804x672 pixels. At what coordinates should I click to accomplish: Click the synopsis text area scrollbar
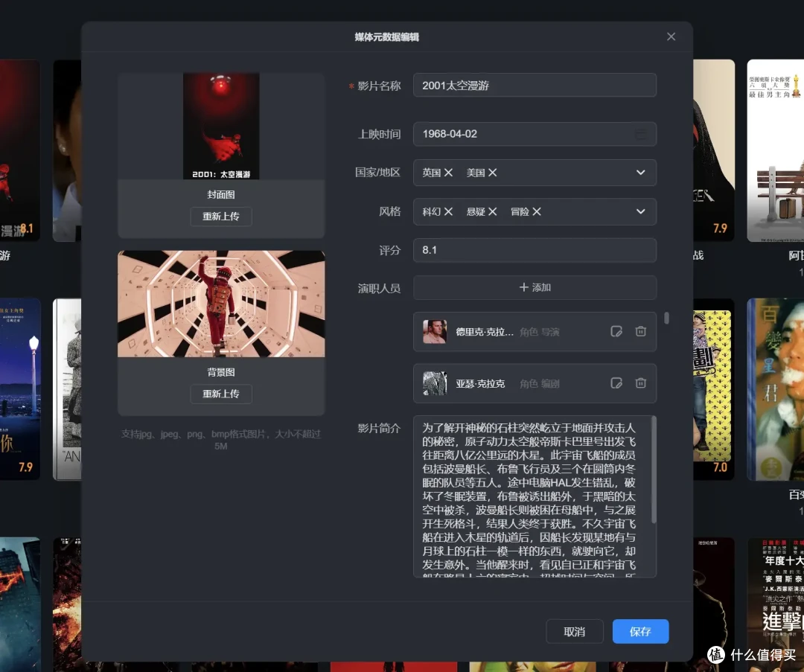654,470
